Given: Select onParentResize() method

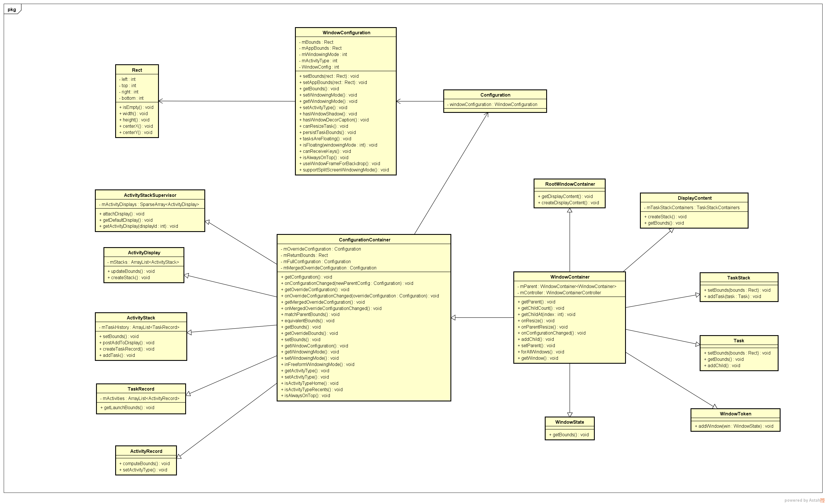Looking at the screenshot, I should click(542, 327).
